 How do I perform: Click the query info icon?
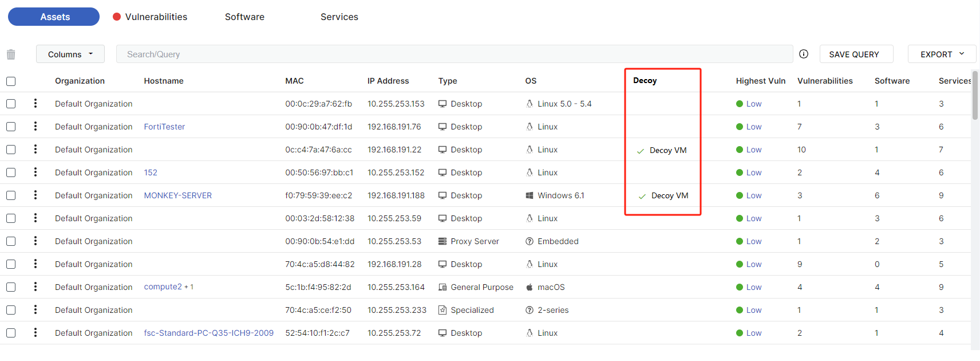pyautogui.click(x=804, y=54)
